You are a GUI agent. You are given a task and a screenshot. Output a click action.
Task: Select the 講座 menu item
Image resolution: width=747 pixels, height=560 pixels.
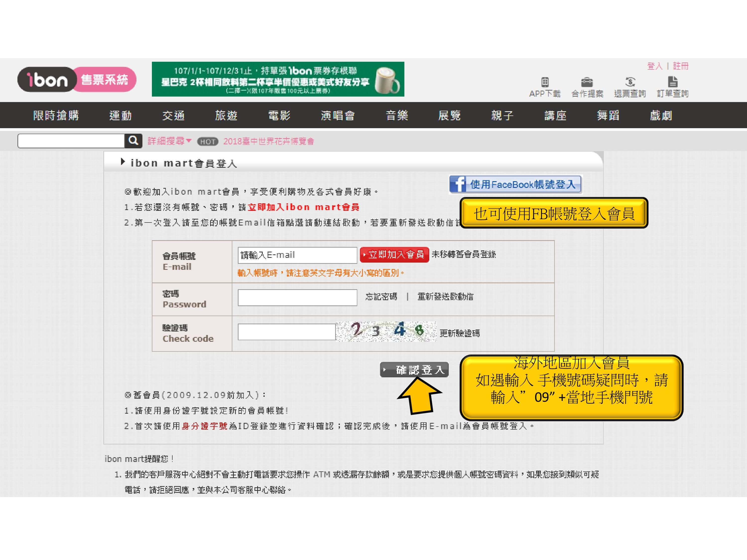(555, 115)
